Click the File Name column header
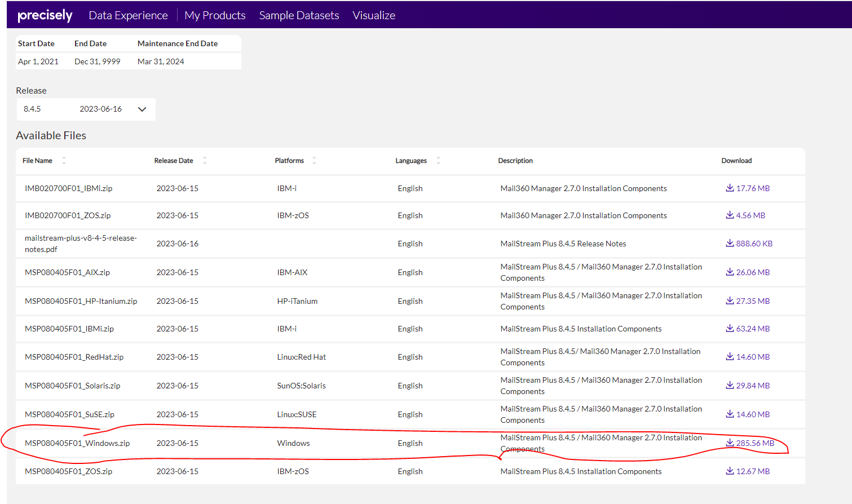Screen dimensions: 852x504 click(x=37, y=161)
